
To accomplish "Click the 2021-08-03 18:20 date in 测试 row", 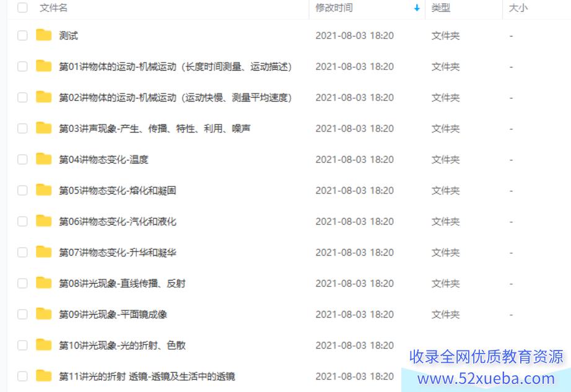I will tap(355, 36).
